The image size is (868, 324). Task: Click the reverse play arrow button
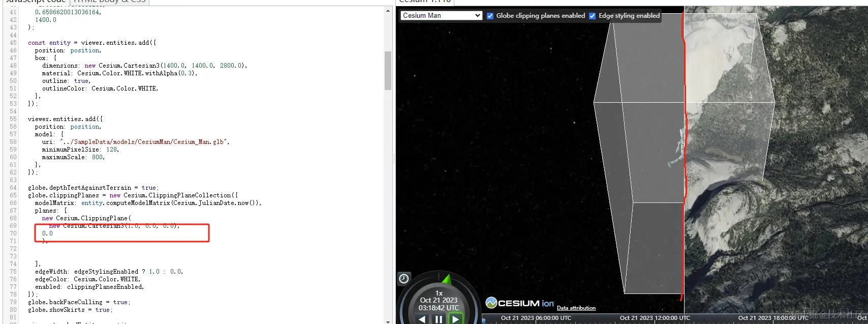[x=422, y=319]
